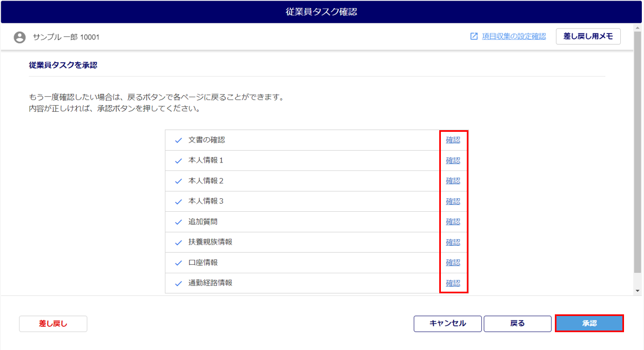This screenshot has height=350, width=644.
Task: Open 確認 link for 追加質問
Action: coord(453,222)
